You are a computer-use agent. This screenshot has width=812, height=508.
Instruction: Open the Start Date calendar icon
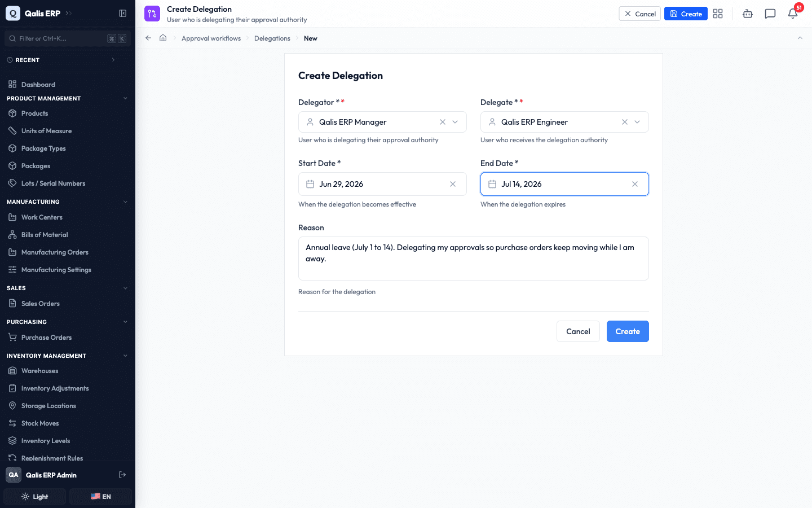(x=310, y=184)
